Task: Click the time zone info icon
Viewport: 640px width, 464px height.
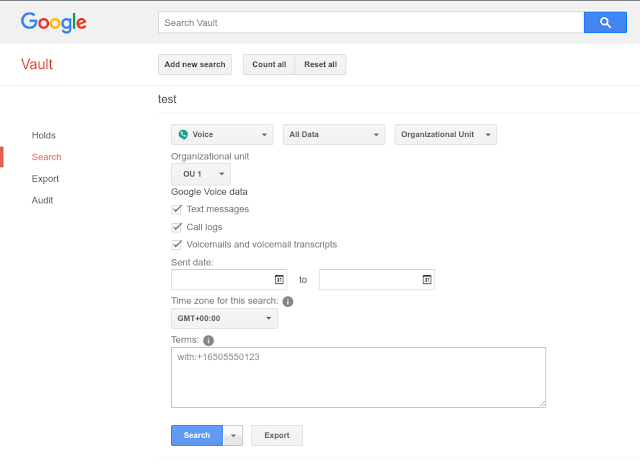Action: (288, 301)
